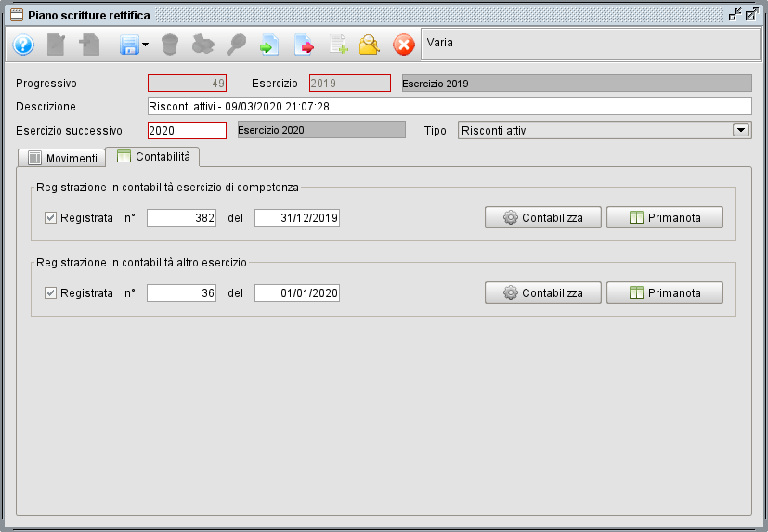This screenshot has width=768, height=532.
Task: Click Contabilizza for esercizio di competenza
Action: (x=543, y=217)
